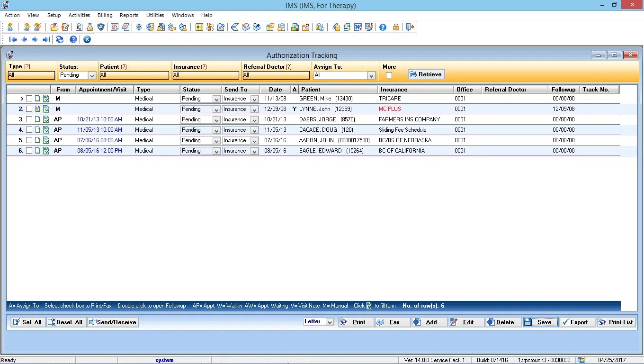644x364 pixels.
Task: Open the Reports menu
Action: pos(129,15)
